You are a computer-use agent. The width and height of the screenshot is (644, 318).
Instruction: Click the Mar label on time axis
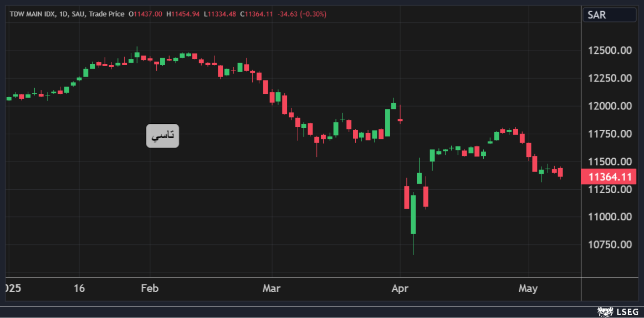272,289
